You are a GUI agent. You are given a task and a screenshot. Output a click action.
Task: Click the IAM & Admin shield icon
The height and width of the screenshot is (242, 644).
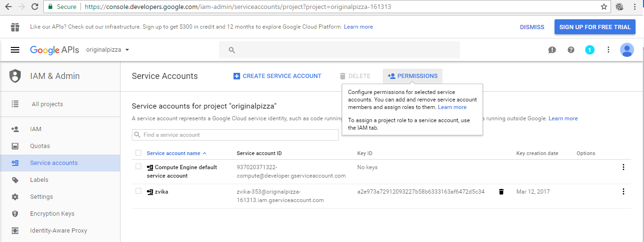[15, 76]
